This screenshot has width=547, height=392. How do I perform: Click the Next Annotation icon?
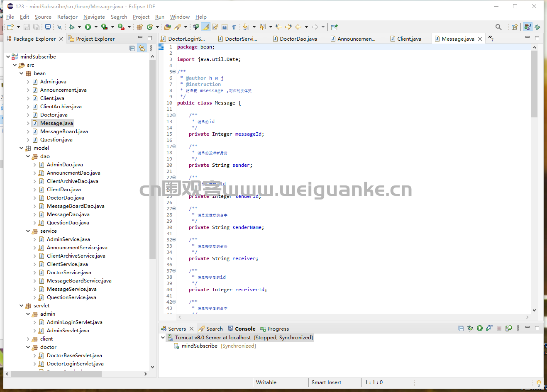[245, 27]
